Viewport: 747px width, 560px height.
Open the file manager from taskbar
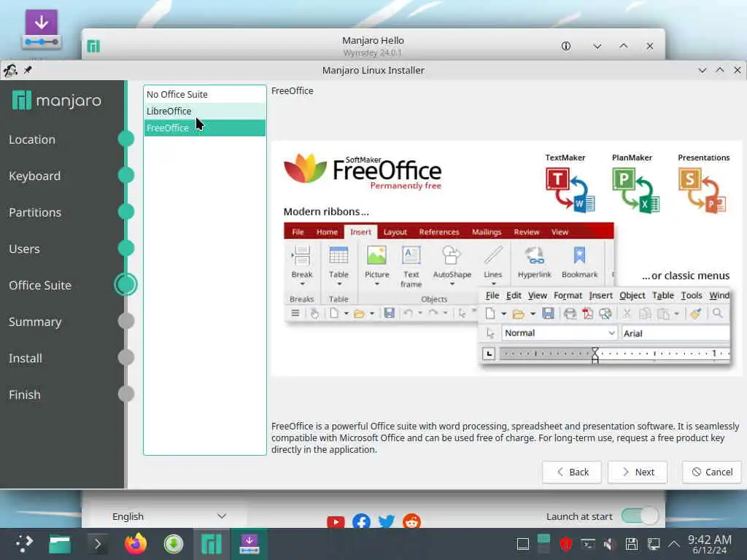pos(60,544)
